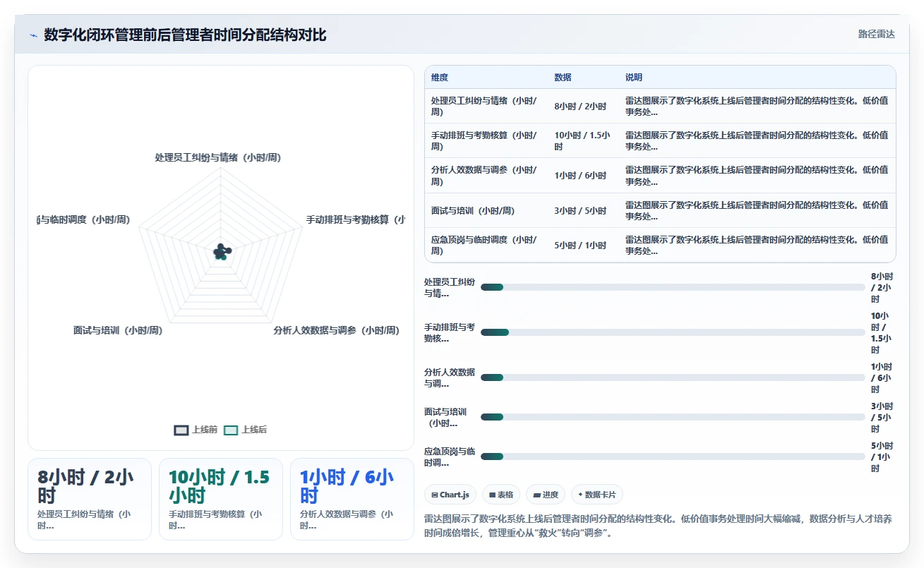
Task: Click the data points at radar center
Action: point(222,251)
